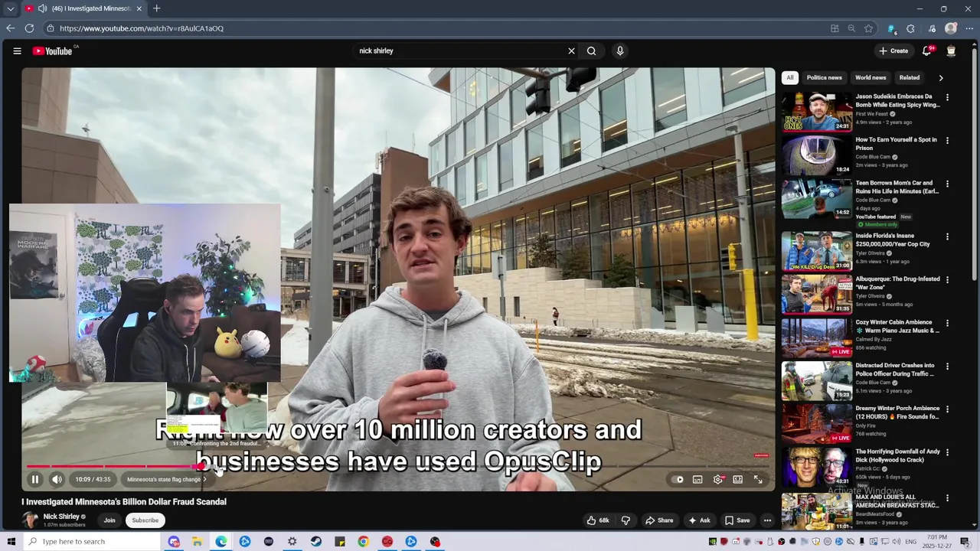The image size is (980, 551).
Task: Open the Create button
Action: pos(893,51)
